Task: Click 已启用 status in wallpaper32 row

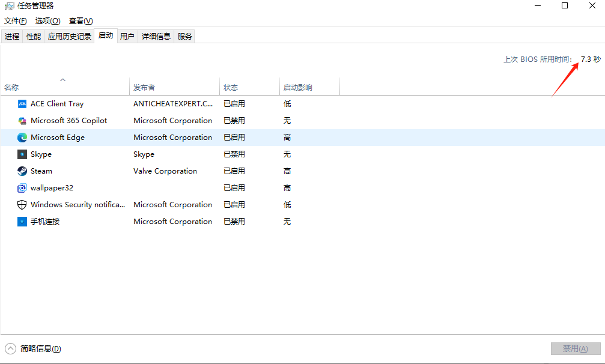Action: pos(234,188)
